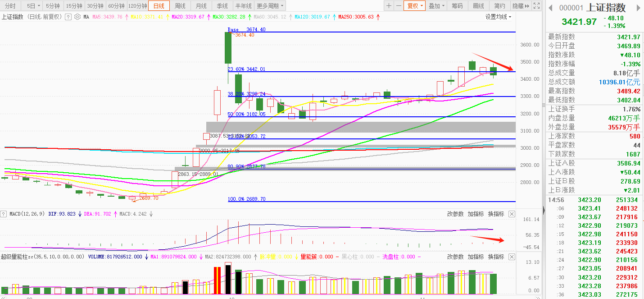Toggle MA60 moving average label

point(270,17)
